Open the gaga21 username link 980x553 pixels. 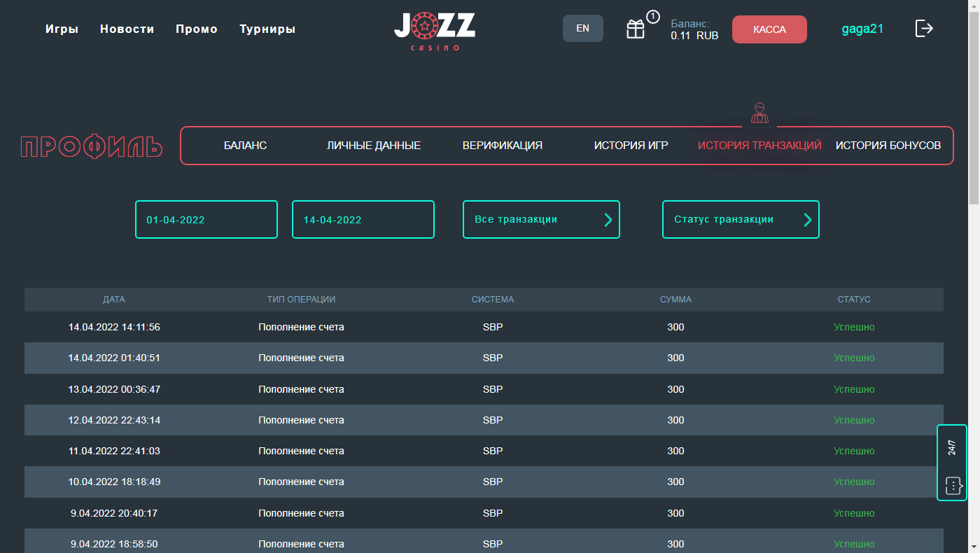tap(862, 29)
